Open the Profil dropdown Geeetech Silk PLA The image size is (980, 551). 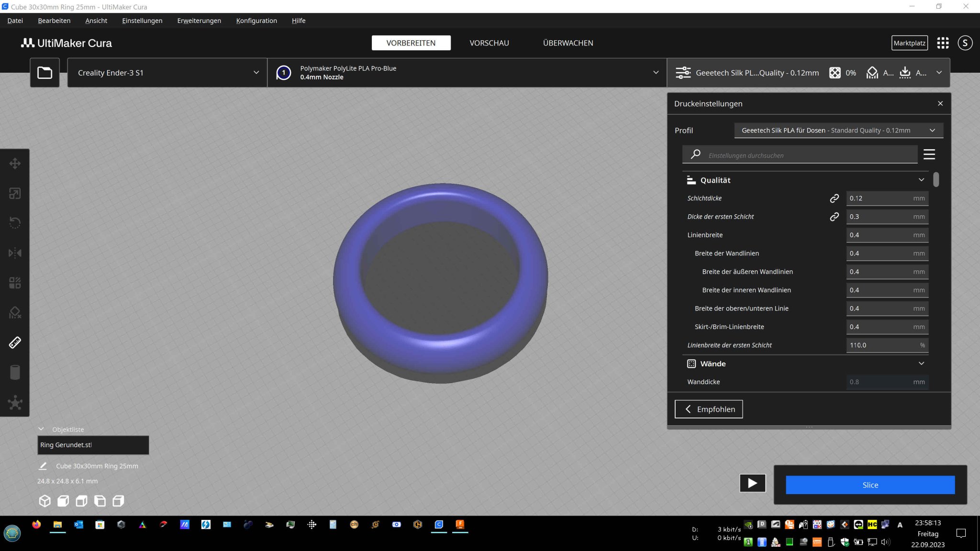[838, 130]
